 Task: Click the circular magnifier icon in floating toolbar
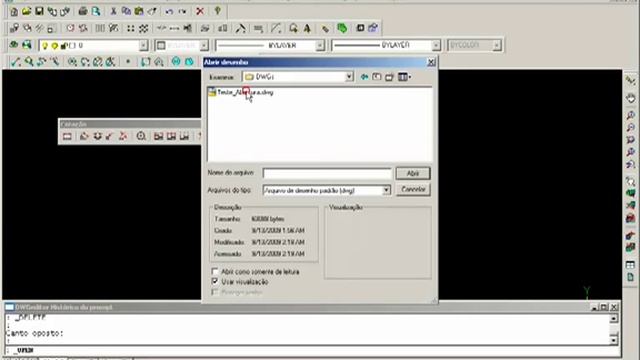[x=141, y=136]
